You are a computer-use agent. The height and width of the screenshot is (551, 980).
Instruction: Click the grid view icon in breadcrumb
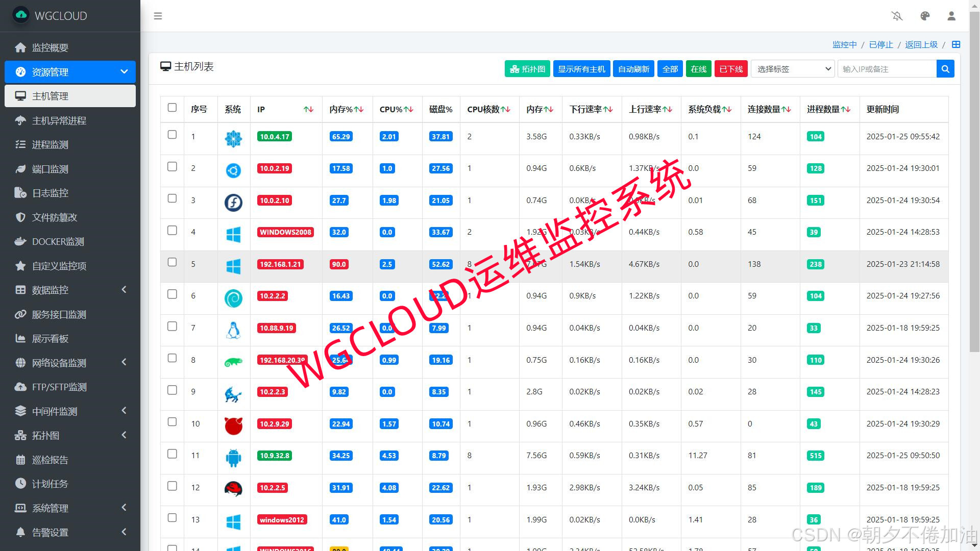(x=956, y=44)
